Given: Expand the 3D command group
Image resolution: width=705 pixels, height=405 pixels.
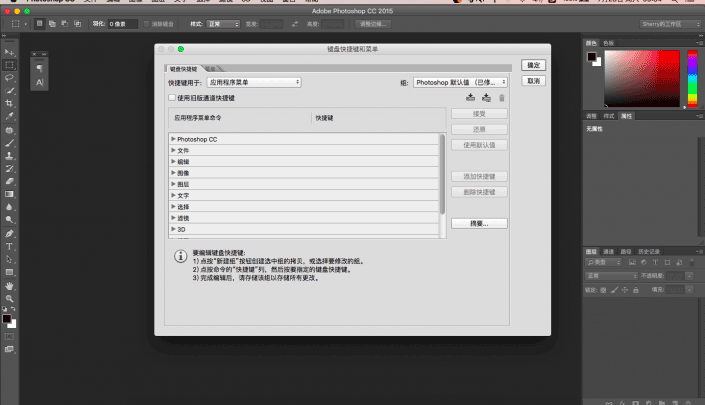Looking at the screenshot, I should click(173, 229).
